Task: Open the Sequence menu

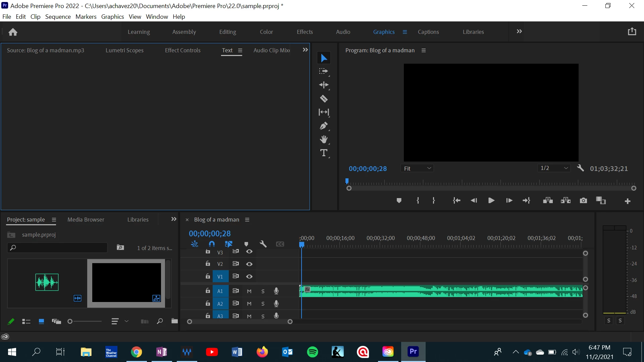Action: tap(58, 17)
